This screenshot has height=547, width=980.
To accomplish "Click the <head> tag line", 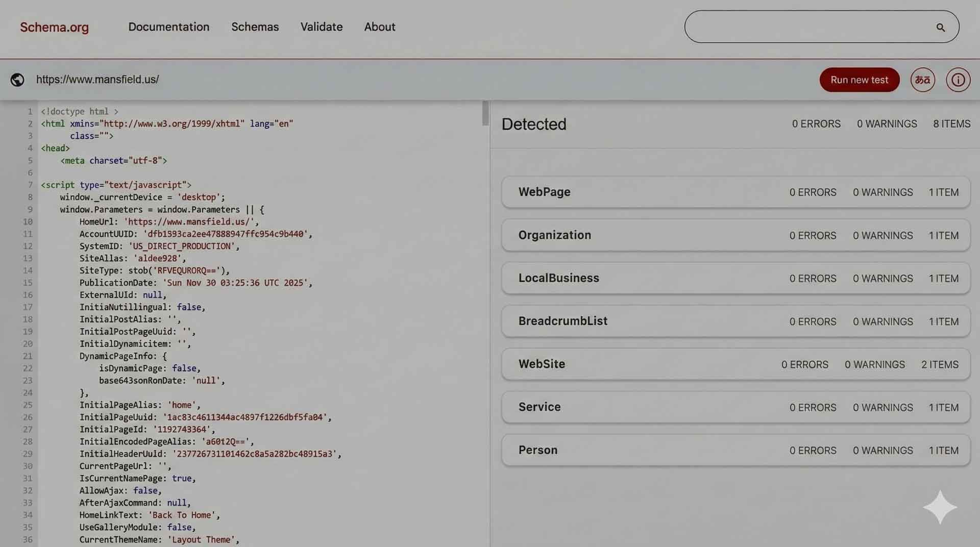I will coord(55,148).
